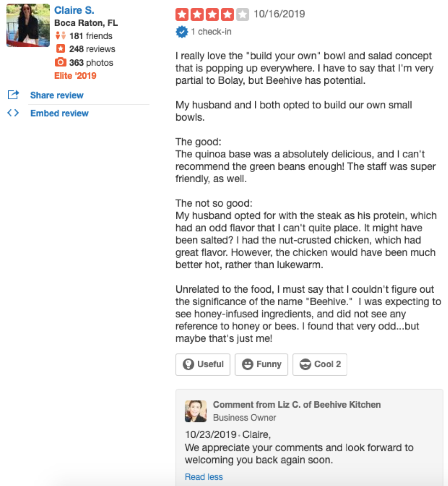Click the Share review link
Viewport: 448px width, 486px height.
point(57,95)
